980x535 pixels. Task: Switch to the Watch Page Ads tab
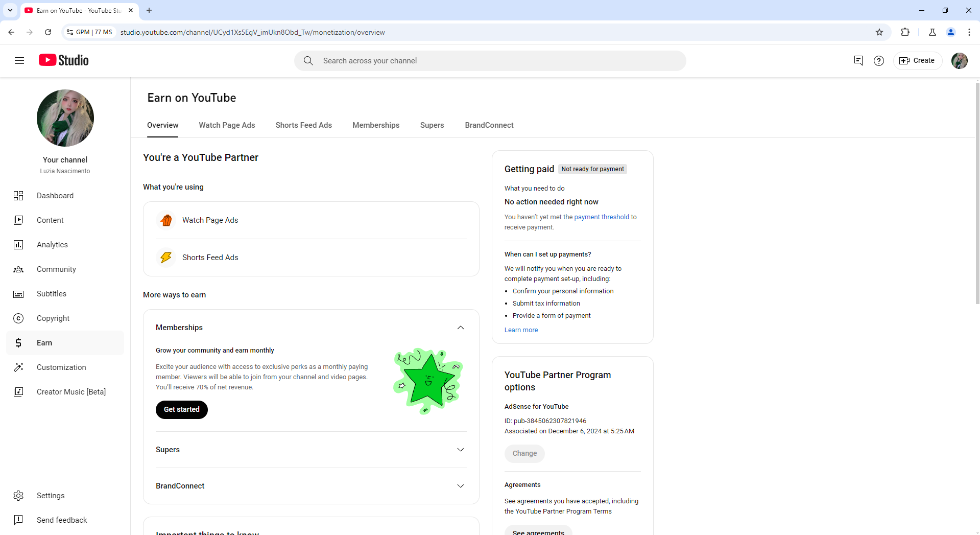[227, 125]
